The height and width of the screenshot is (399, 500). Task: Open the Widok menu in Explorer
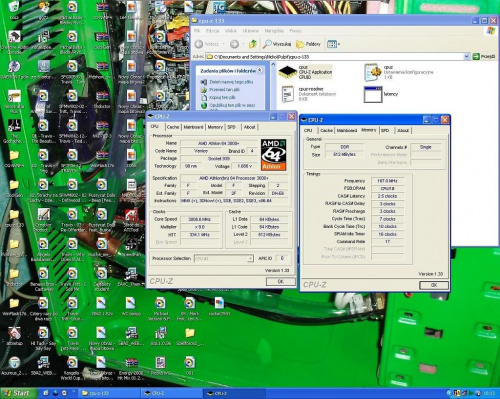pos(231,31)
